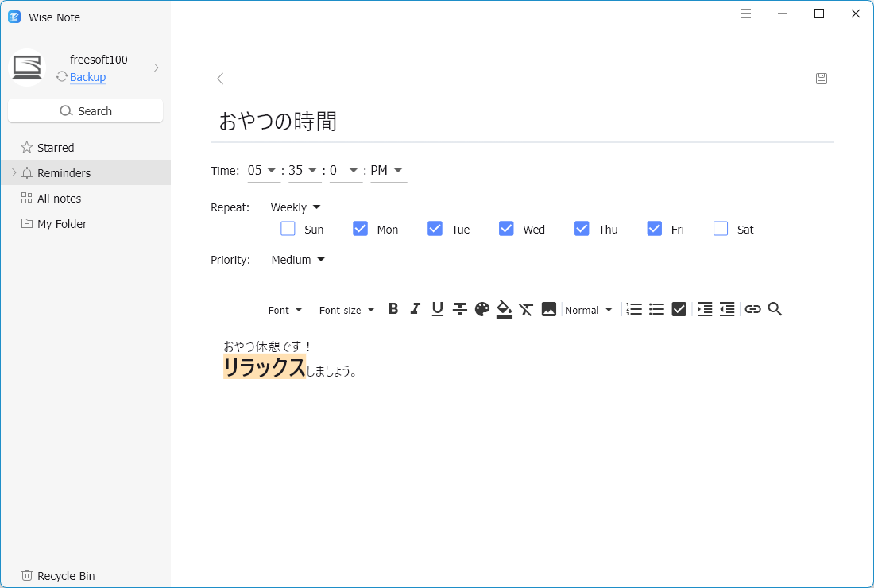Check the Sat checkbox

721,229
